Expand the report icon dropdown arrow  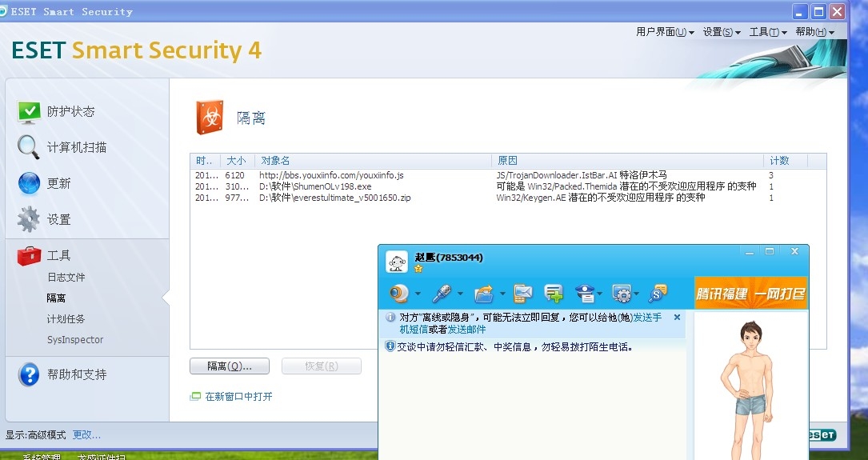click(x=601, y=294)
